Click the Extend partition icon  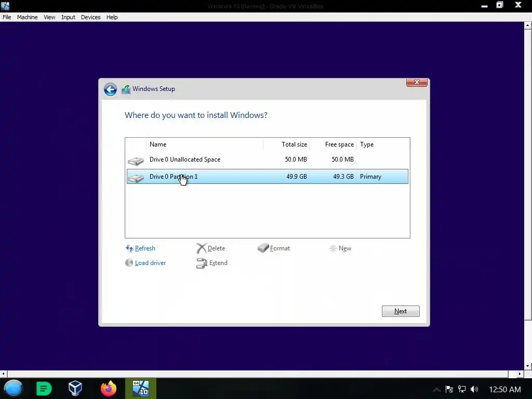tap(202, 263)
